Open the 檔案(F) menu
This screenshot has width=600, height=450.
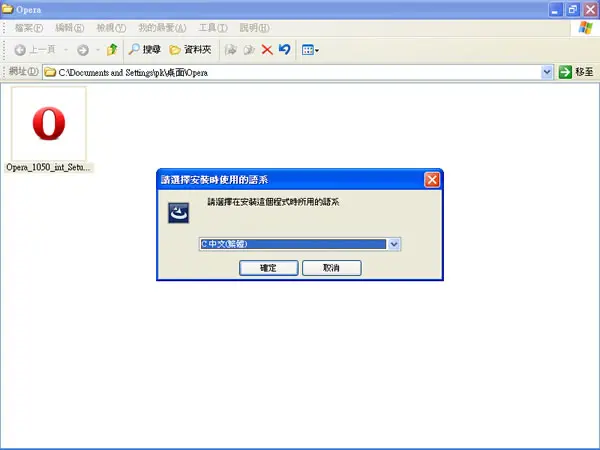click(29, 28)
